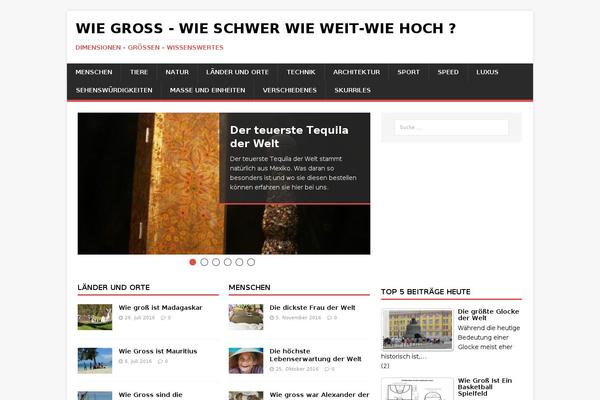The width and height of the screenshot is (600, 400).
Task: Open the Länder und Orte menu item
Action: pyautogui.click(x=237, y=72)
